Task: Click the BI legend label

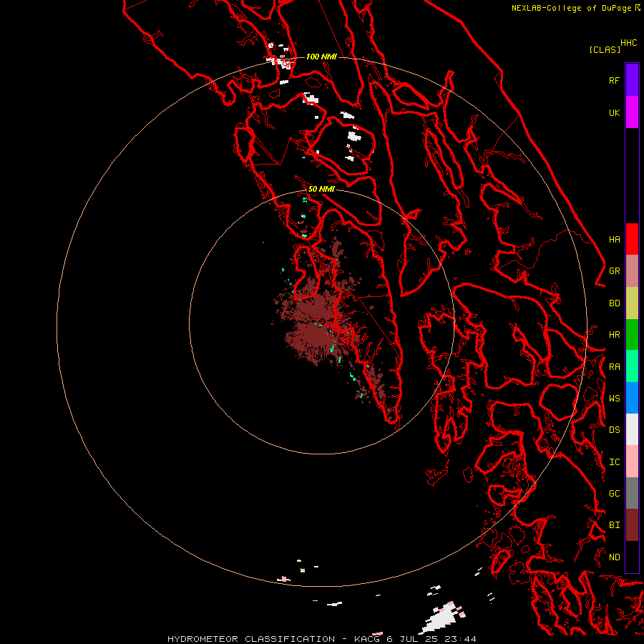Action: pos(615,525)
